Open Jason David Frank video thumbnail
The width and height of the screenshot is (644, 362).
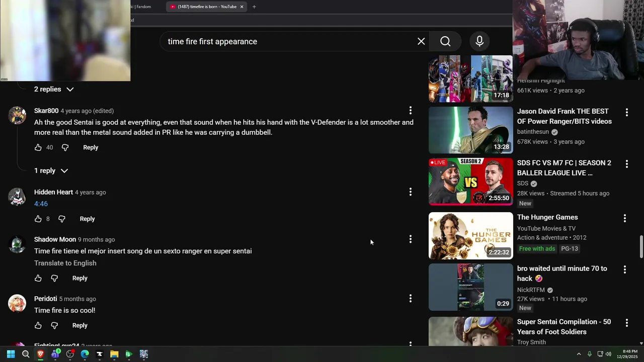[x=470, y=130]
